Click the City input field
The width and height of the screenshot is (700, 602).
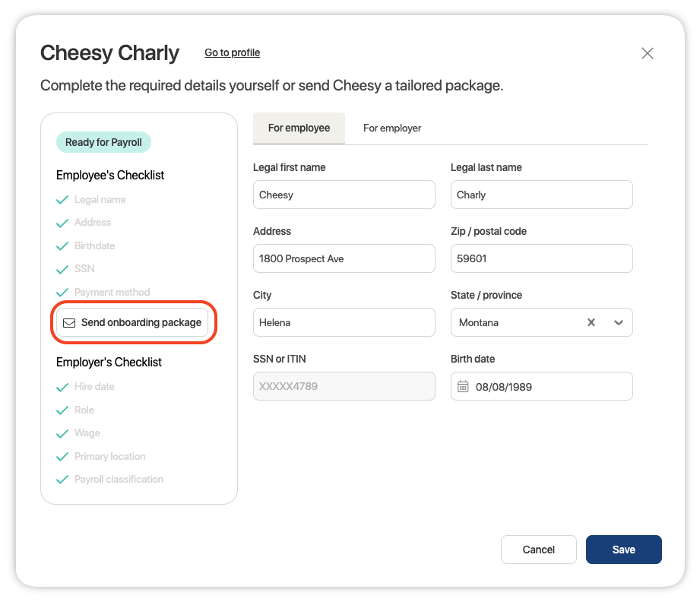pyautogui.click(x=344, y=322)
